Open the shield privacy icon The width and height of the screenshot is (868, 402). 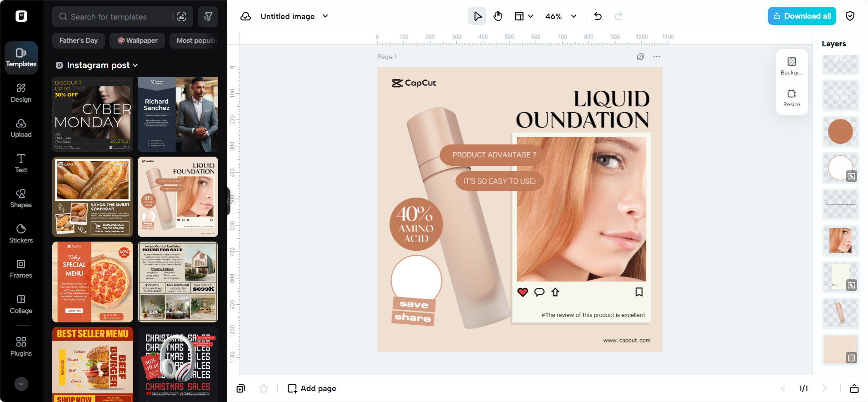point(850,16)
